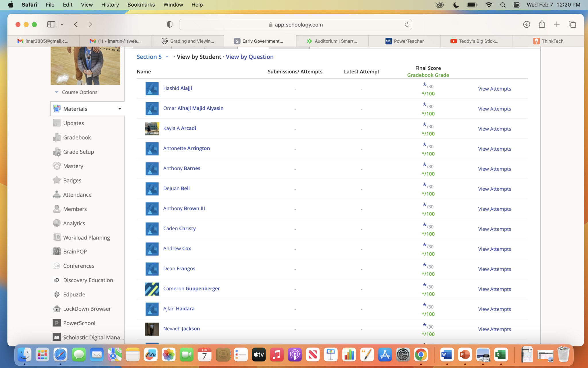Open the Gradebook sidebar icon
Screen dimensions: 588x368
click(57, 137)
